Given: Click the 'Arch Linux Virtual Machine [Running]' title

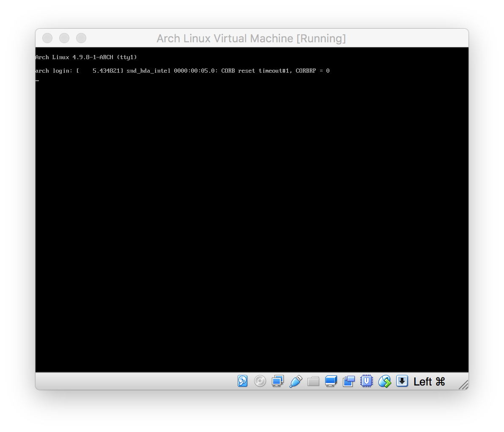Looking at the screenshot, I should coord(251,38).
